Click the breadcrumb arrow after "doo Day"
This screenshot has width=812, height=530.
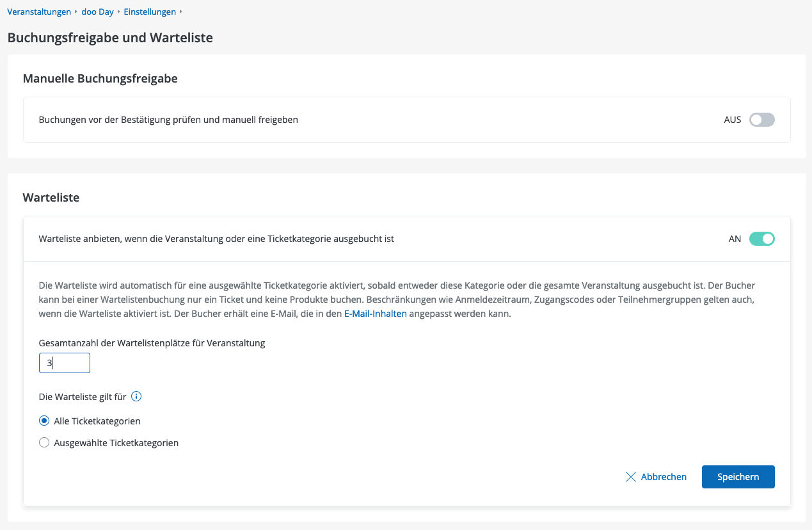(118, 12)
